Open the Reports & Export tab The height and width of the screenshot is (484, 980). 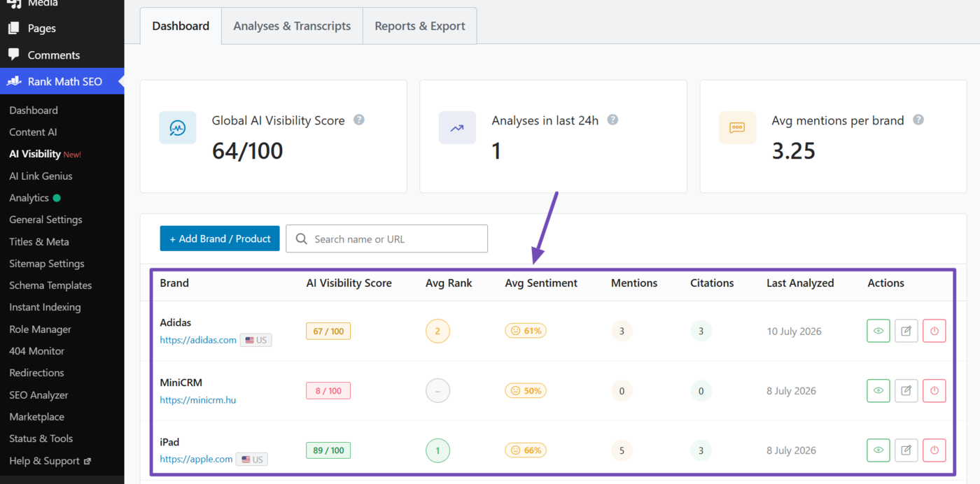(x=420, y=26)
